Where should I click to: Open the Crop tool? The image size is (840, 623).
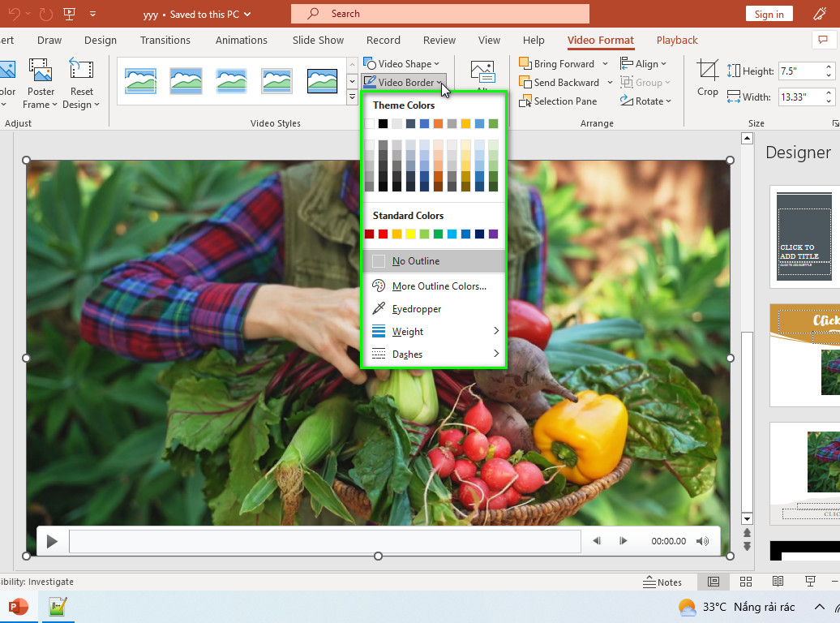click(707, 78)
